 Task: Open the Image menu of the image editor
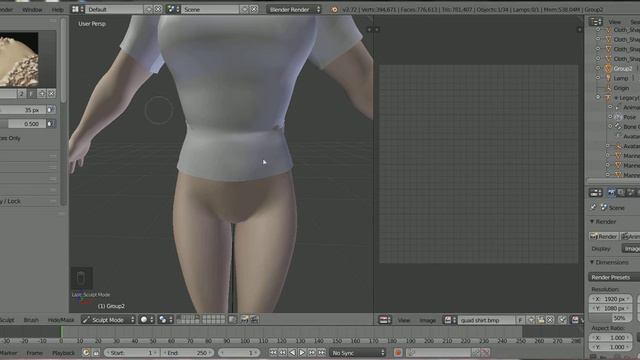pyautogui.click(x=427, y=320)
